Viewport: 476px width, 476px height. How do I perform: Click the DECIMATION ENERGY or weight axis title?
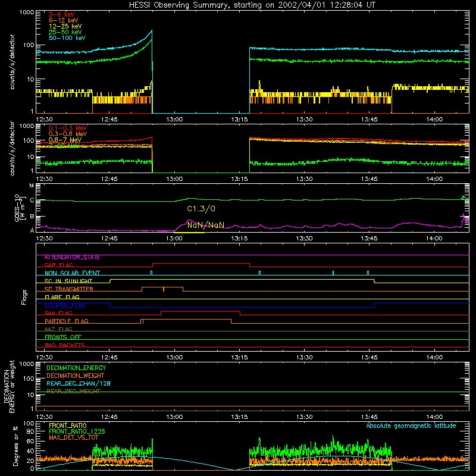coord(10,387)
